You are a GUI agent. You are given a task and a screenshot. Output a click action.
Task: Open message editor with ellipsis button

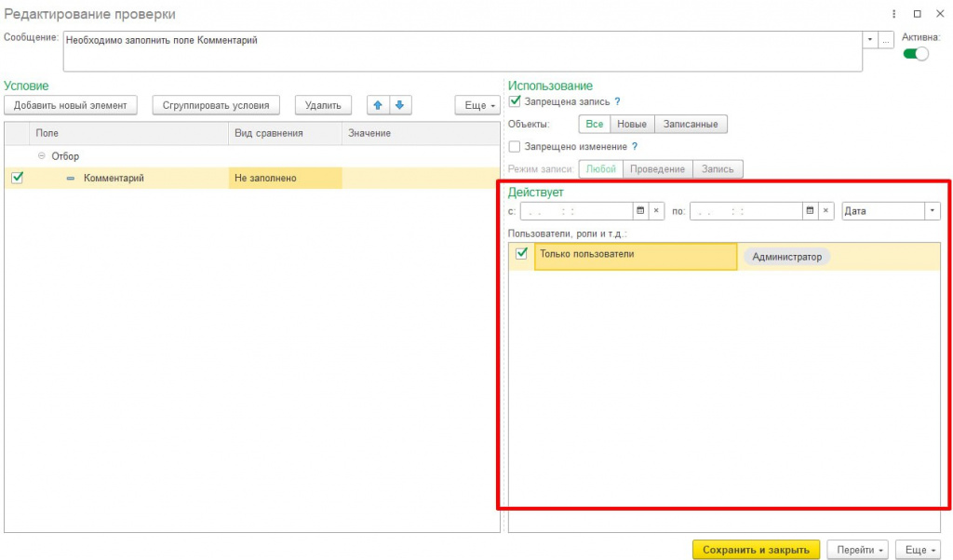(886, 40)
